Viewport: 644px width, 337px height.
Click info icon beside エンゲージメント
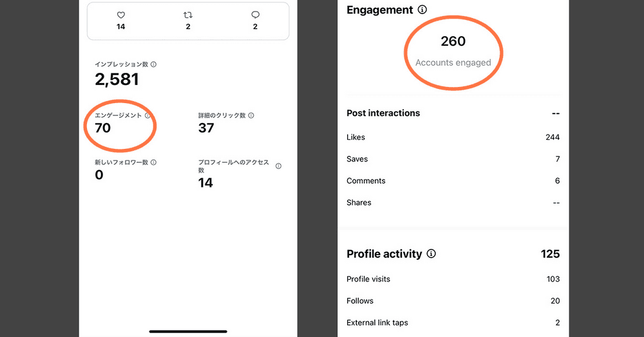tap(147, 115)
